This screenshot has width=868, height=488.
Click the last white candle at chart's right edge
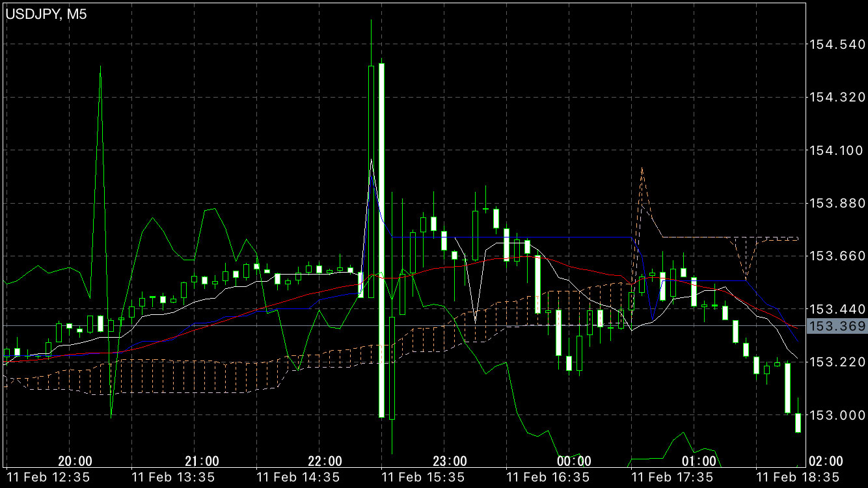pyautogui.click(x=798, y=422)
